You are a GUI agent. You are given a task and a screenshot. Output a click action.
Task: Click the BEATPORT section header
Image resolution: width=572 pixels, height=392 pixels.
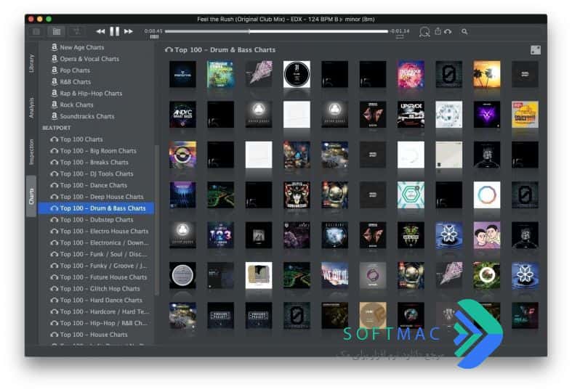tap(56, 128)
